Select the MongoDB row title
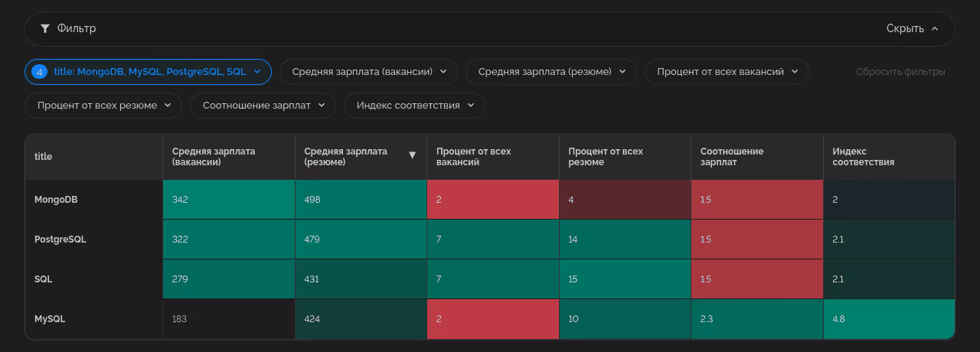The image size is (980, 352). pyautogui.click(x=56, y=200)
